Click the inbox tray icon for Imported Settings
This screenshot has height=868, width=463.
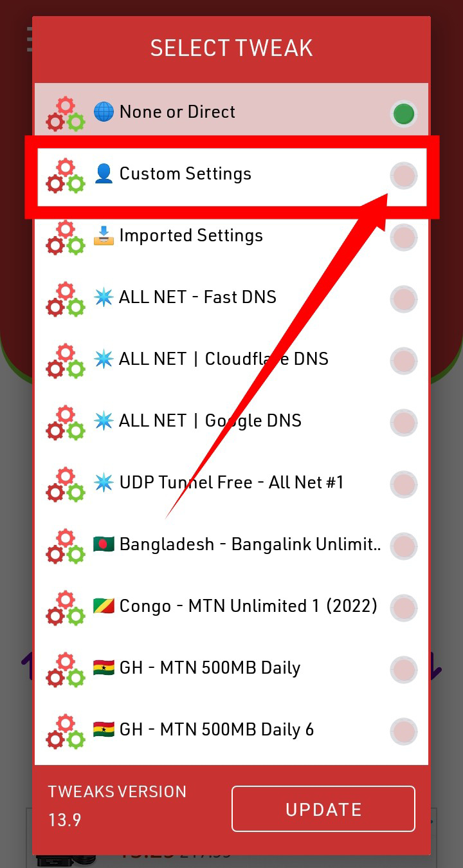104,235
